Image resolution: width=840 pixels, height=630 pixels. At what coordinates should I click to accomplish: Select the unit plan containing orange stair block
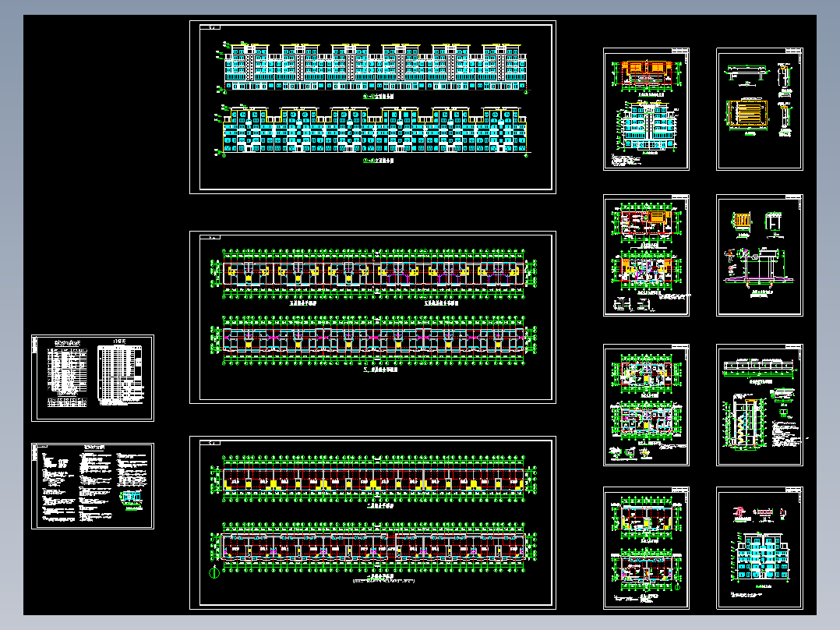coord(647,224)
